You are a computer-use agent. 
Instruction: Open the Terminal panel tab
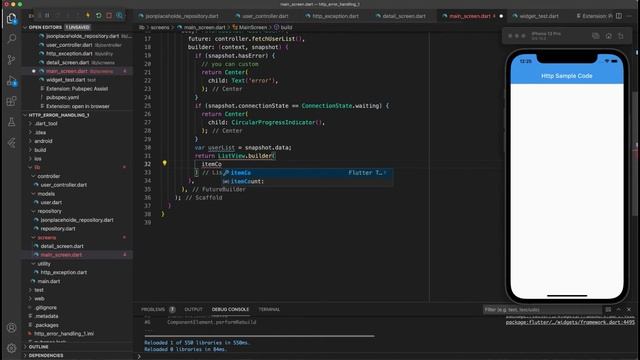tap(269, 309)
